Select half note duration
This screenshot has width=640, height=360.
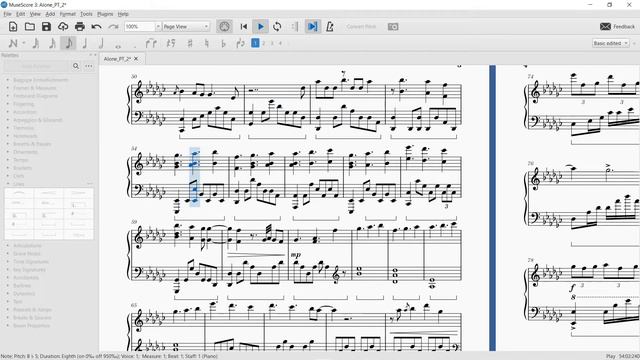point(101,43)
